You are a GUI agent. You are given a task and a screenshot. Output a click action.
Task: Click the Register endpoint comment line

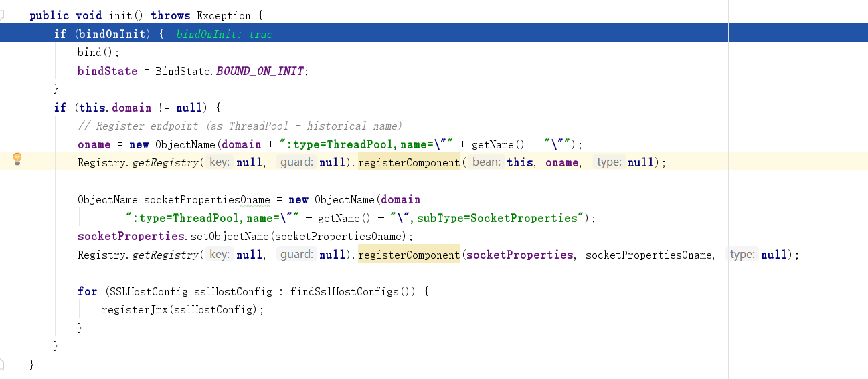pyautogui.click(x=240, y=126)
